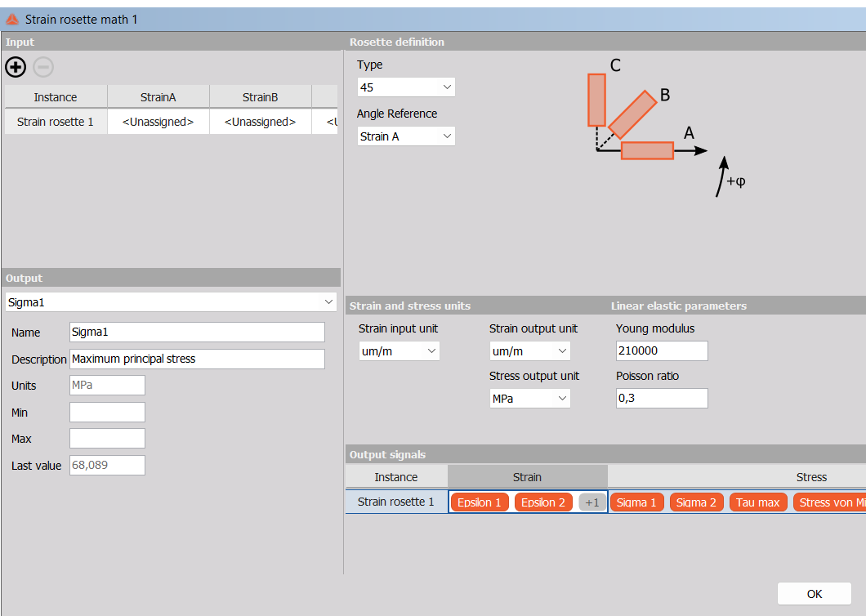Expand the Sigma1 output selector

tap(172, 302)
